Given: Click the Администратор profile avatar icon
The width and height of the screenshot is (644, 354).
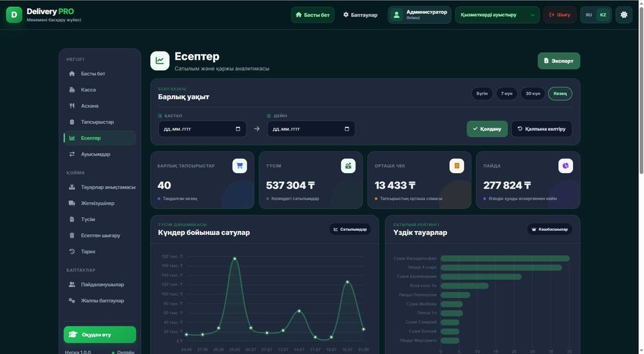Looking at the screenshot, I should pos(396,15).
